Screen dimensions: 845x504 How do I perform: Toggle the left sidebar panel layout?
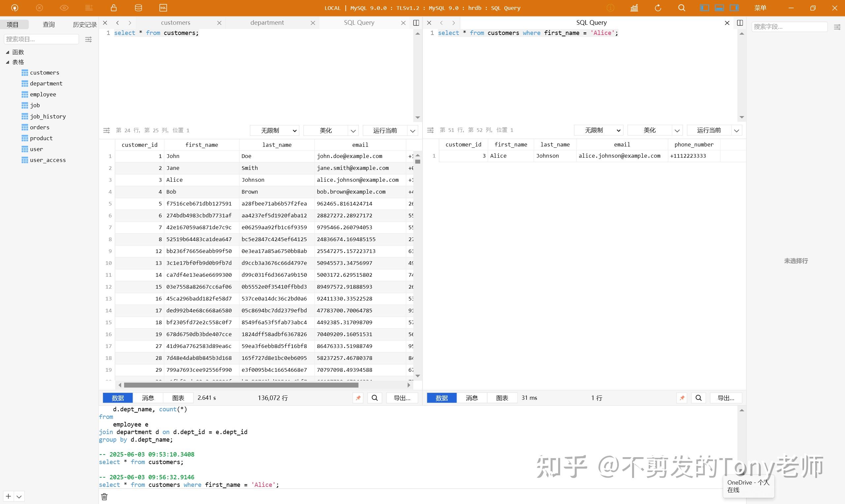(x=704, y=8)
